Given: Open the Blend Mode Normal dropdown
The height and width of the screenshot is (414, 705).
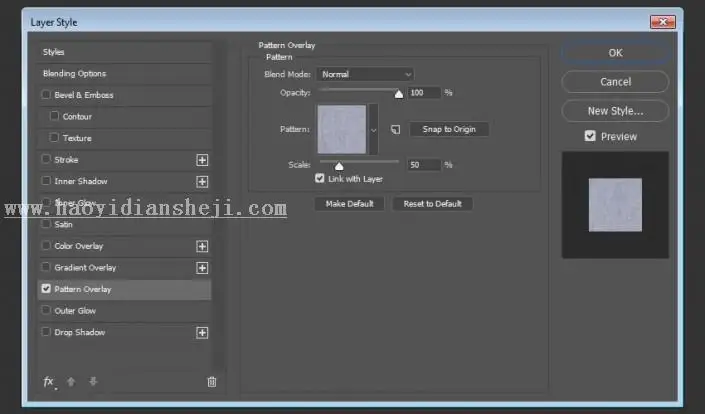Looking at the screenshot, I should (x=365, y=74).
